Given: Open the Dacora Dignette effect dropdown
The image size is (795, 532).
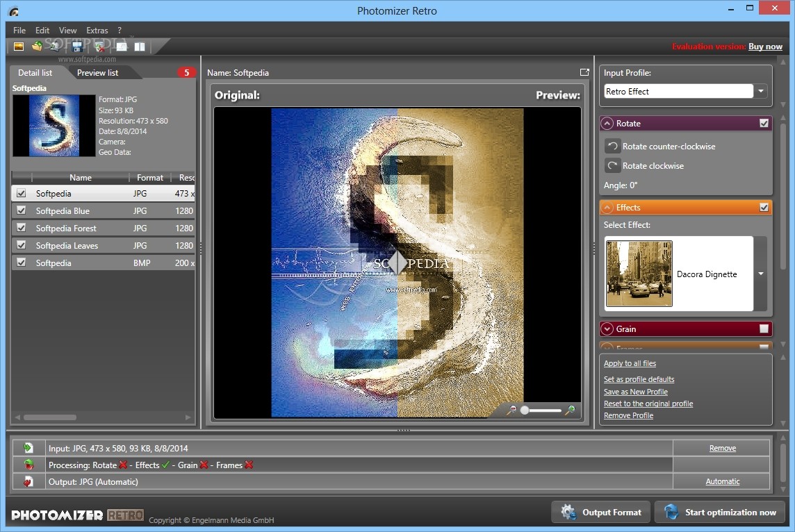Looking at the screenshot, I should (x=760, y=274).
